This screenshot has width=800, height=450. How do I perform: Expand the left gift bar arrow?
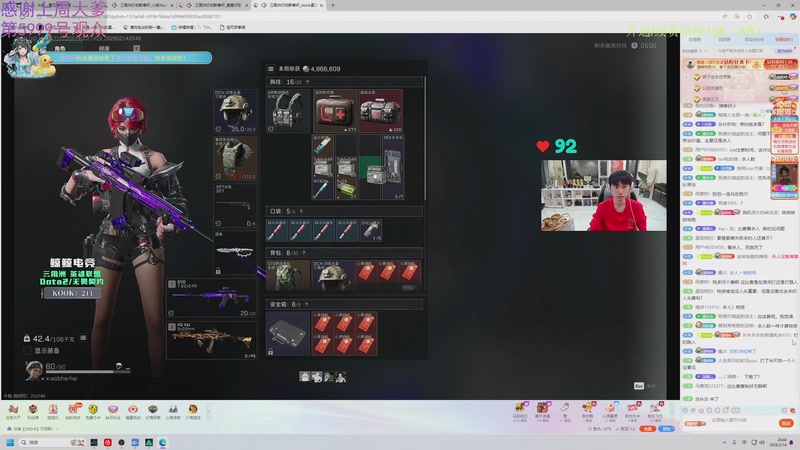point(208,410)
